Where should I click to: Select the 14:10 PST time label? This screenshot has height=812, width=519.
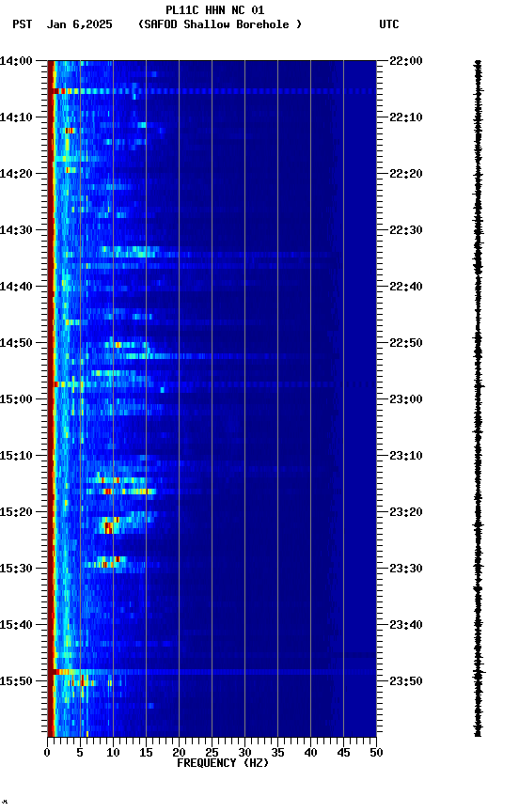pos(16,117)
